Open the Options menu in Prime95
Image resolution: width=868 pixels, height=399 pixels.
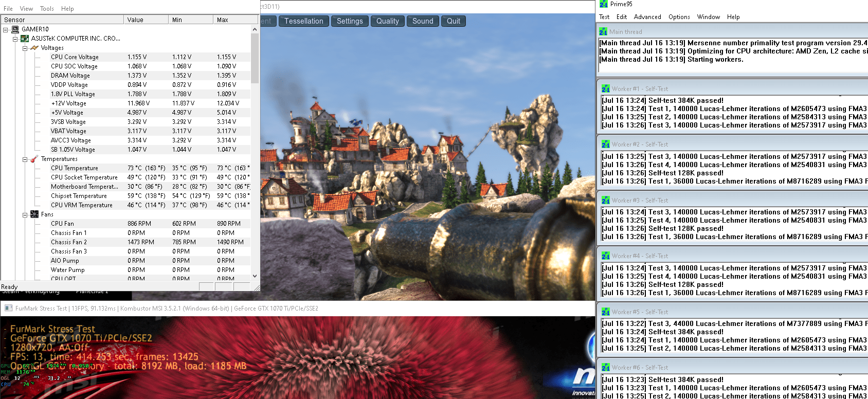point(679,17)
